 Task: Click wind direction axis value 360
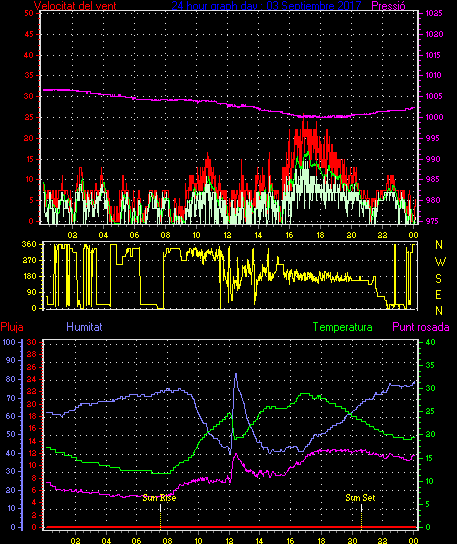point(29,244)
